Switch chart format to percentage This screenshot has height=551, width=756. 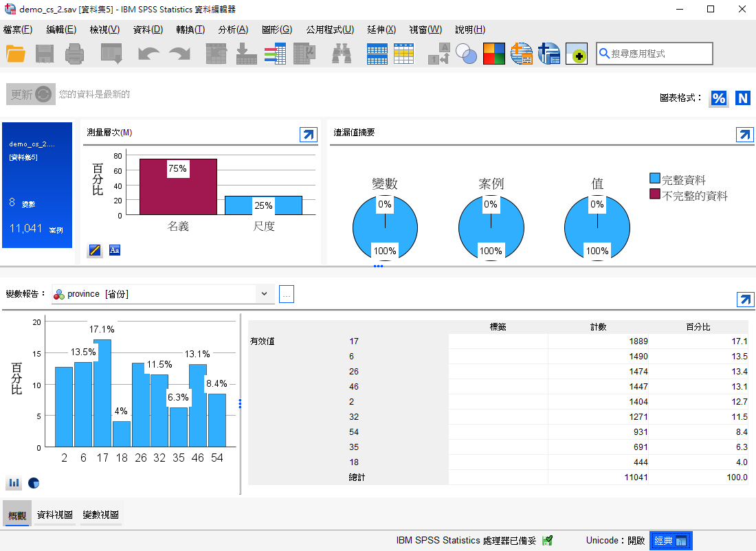pyautogui.click(x=718, y=98)
